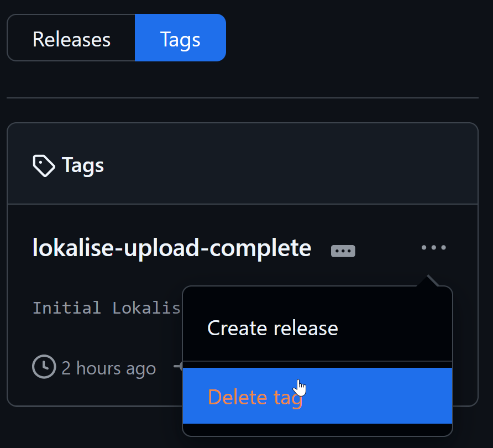Viewport: 493px width, 448px height.
Task: Open the lokalise-upload-complete tag link
Action: click(171, 248)
